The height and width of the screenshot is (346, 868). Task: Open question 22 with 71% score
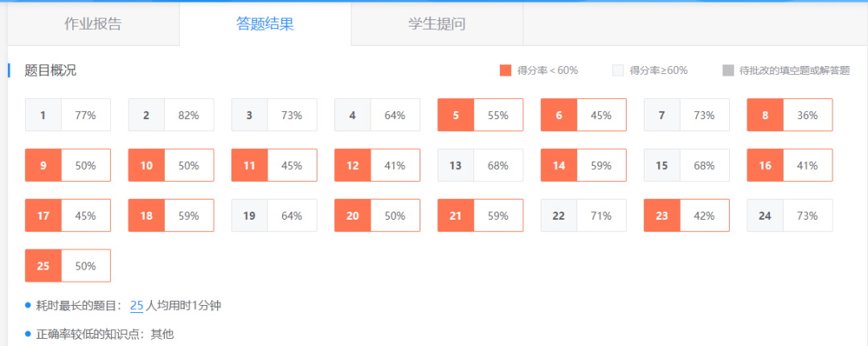pyautogui.click(x=583, y=216)
